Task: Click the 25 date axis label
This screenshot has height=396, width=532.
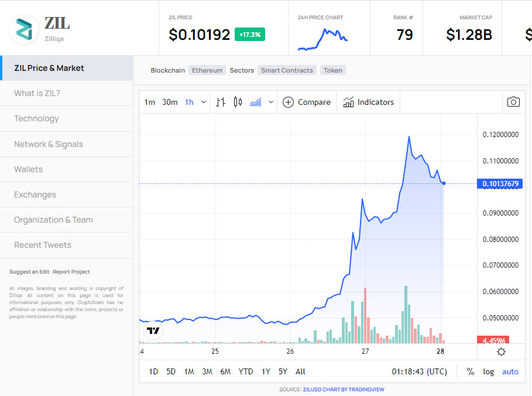Action: [x=215, y=351]
